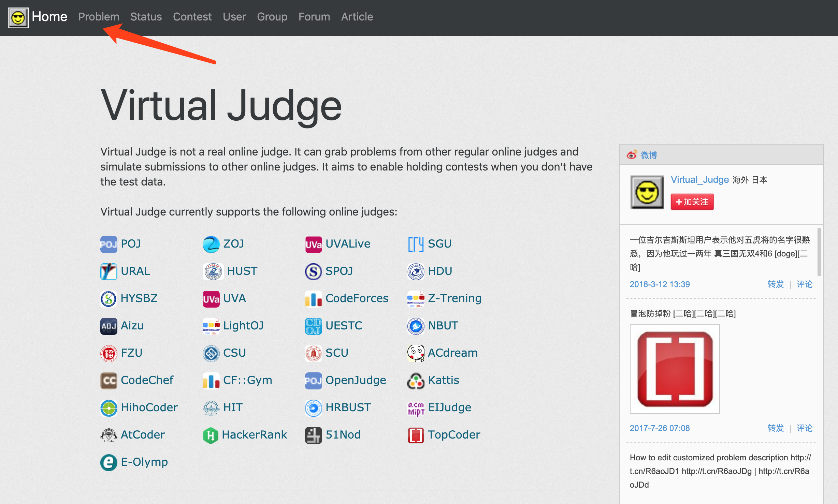Click the ZOJ judge icon
The width and height of the screenshot is (838, 504).
[211, 244]
